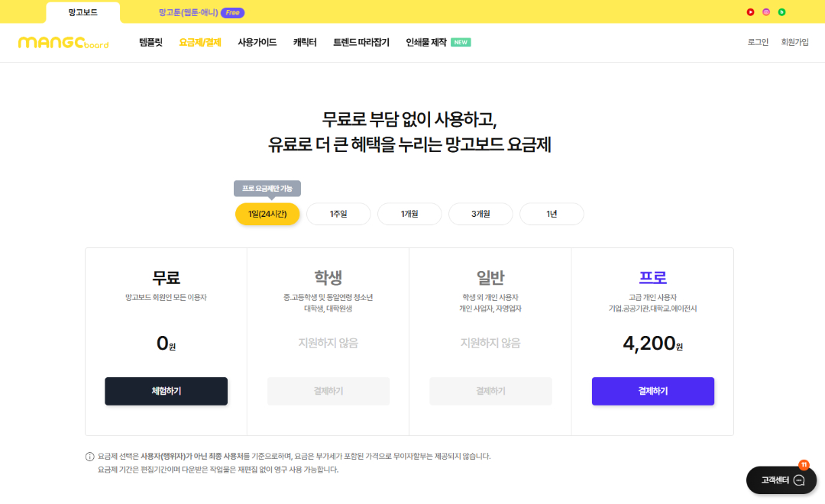Screen dimensions: 825x504
Task: Open the 템플릿 menu
Action: 150,43
